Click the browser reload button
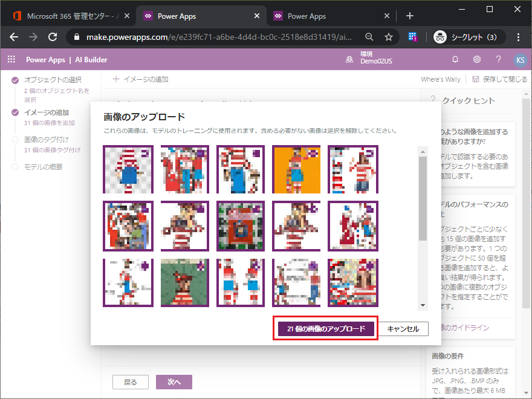 53,37
